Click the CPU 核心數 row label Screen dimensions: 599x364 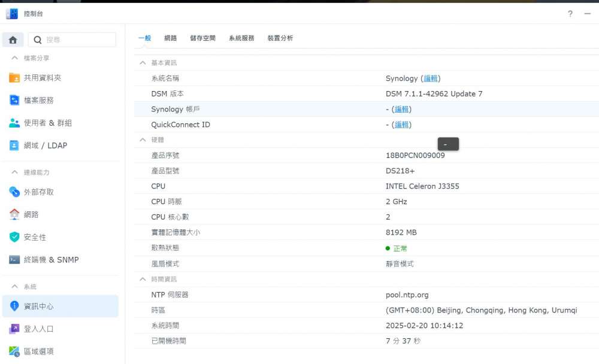[x=170, y=217]
